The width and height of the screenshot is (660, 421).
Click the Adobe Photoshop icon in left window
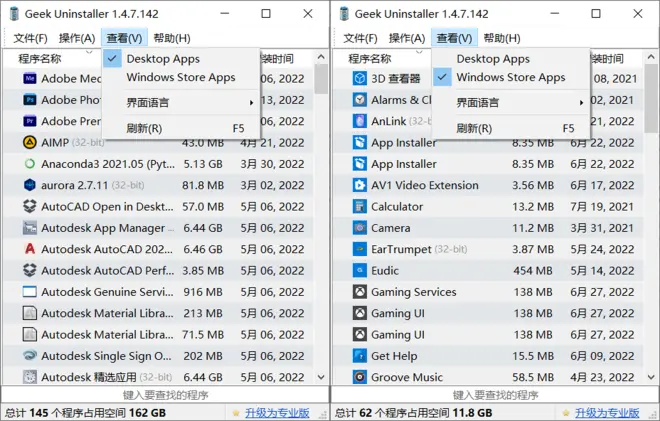pyautogui.click(x=29, y=100)
